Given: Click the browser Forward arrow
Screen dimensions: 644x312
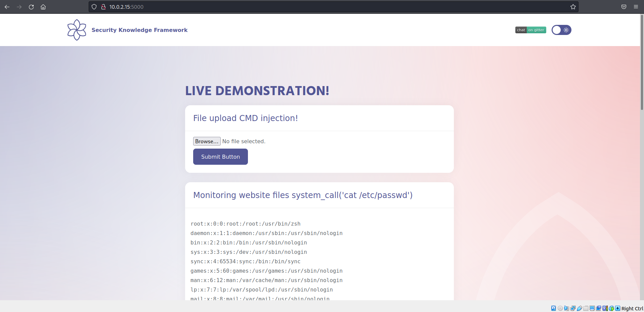Looking at the screenshot, I should click(x=19, y=7).
